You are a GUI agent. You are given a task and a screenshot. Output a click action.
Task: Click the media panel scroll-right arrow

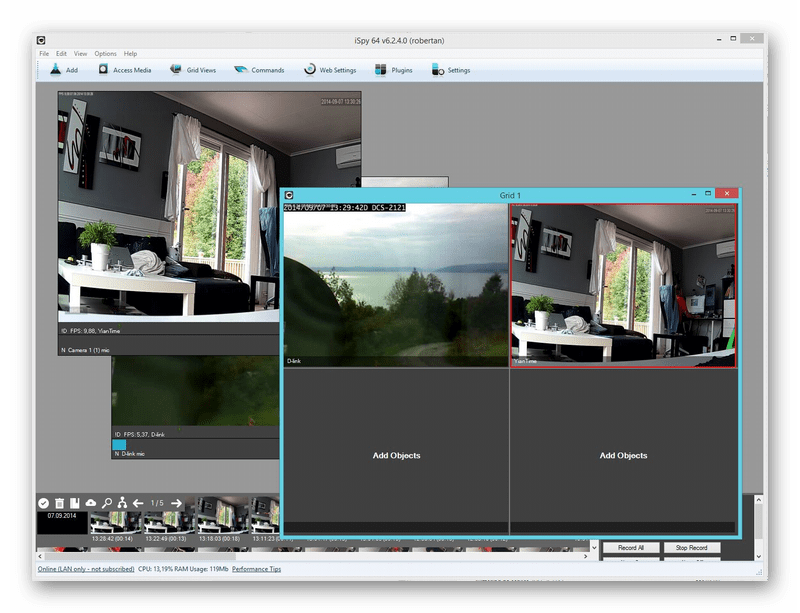[585, 556]
